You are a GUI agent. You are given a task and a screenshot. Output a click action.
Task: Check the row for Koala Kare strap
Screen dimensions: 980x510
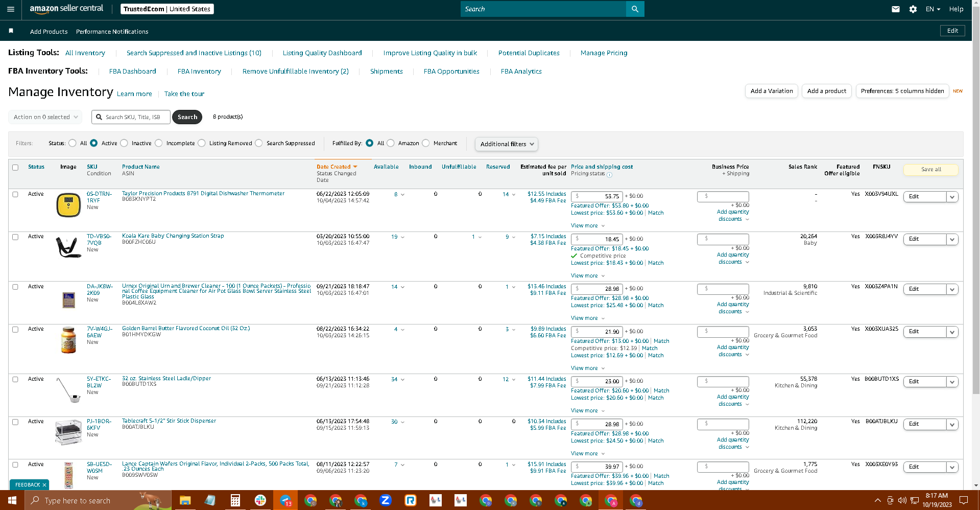click(15, 237)
